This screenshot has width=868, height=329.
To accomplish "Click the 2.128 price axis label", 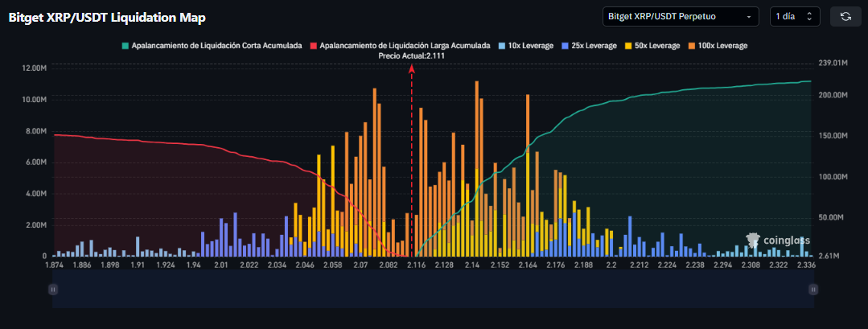I will coord(444,265).
